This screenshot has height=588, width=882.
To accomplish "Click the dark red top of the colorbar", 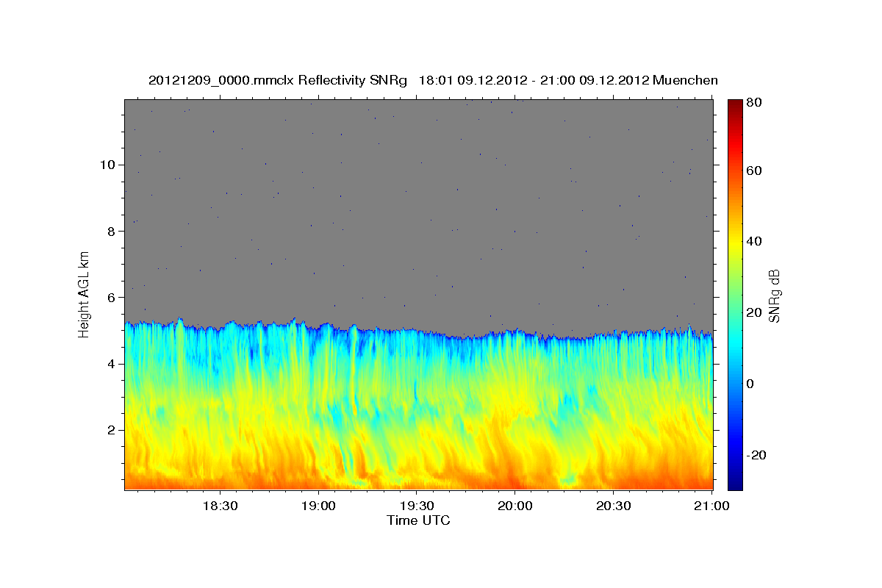I will [735, 105].
